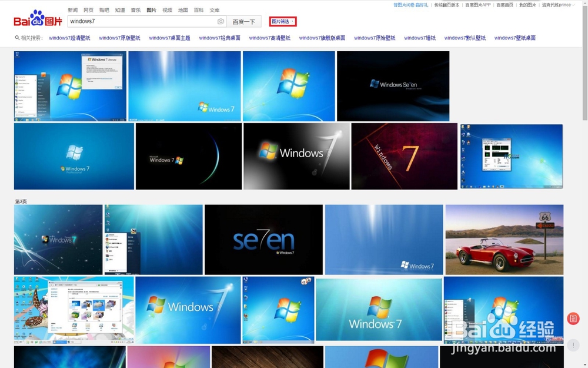Switch to the 网页 tab
The height and width of the screenshot is (368, 588).
pyautogui.click(x=89, y=10)
